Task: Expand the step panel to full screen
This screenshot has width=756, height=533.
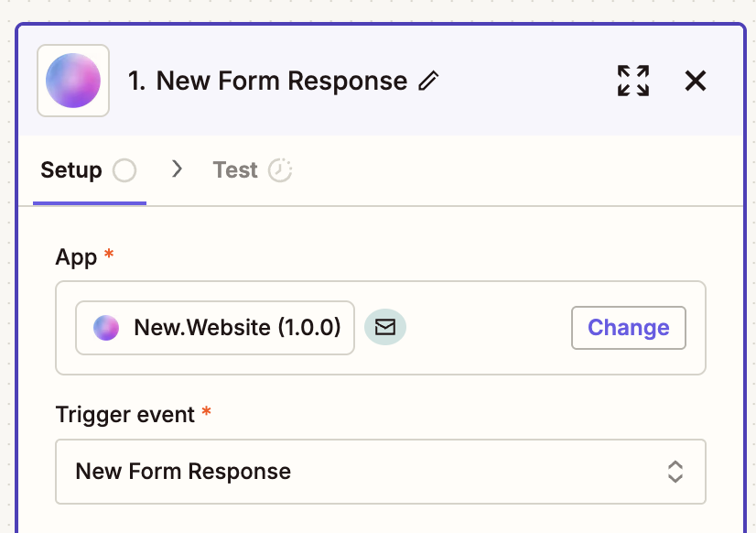Action: pos(633,81)
